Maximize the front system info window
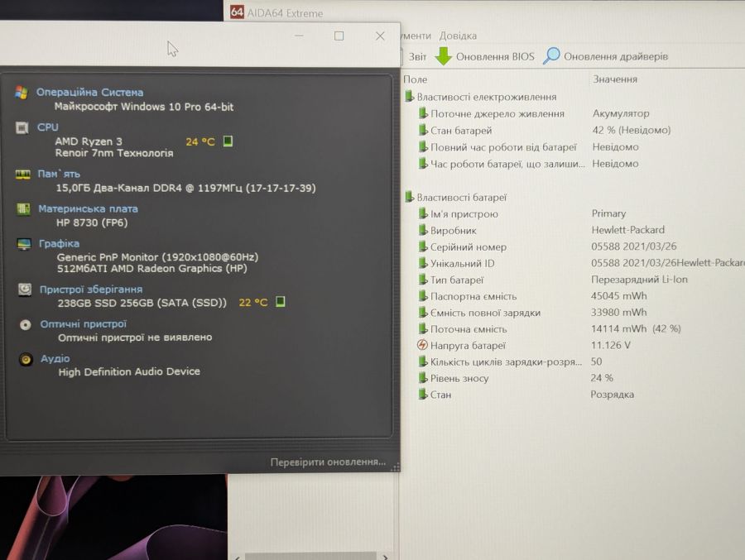Screen dimensions: 745x560 pos(339,36)
